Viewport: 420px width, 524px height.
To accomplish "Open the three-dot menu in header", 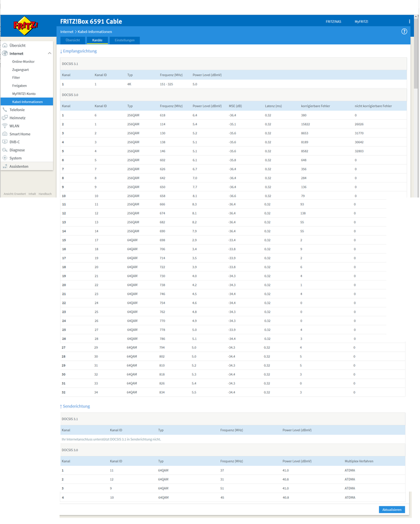I will tap(410, 22).
